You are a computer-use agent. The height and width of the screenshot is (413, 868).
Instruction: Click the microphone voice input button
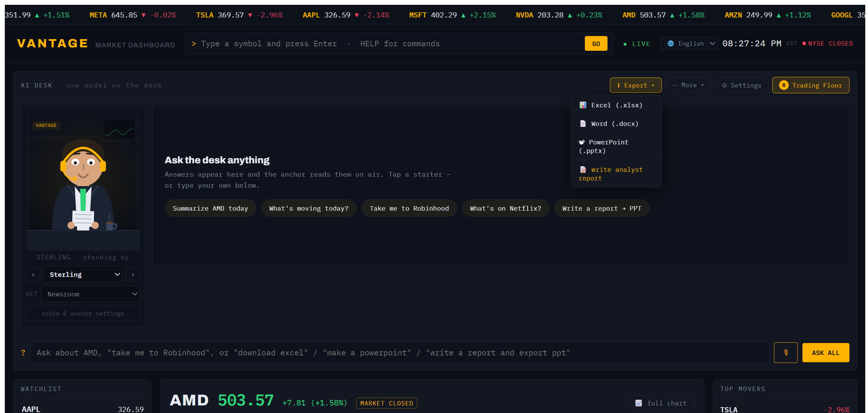pyautogui.click(x=785, y=353)
